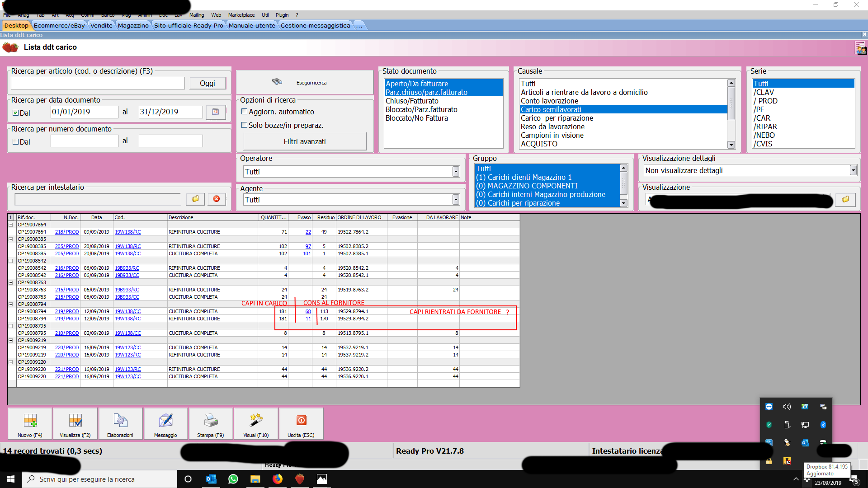The height and width of the screenshot is (488, 868).
Task: Switch to the Ecommerce/eBay tab
Action: pyautogui.click(x=59, y=25)
